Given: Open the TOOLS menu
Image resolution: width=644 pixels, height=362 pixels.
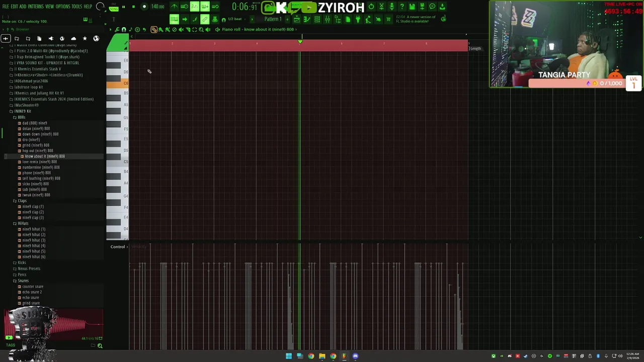Looking at the screenshot, I should 76,7.
